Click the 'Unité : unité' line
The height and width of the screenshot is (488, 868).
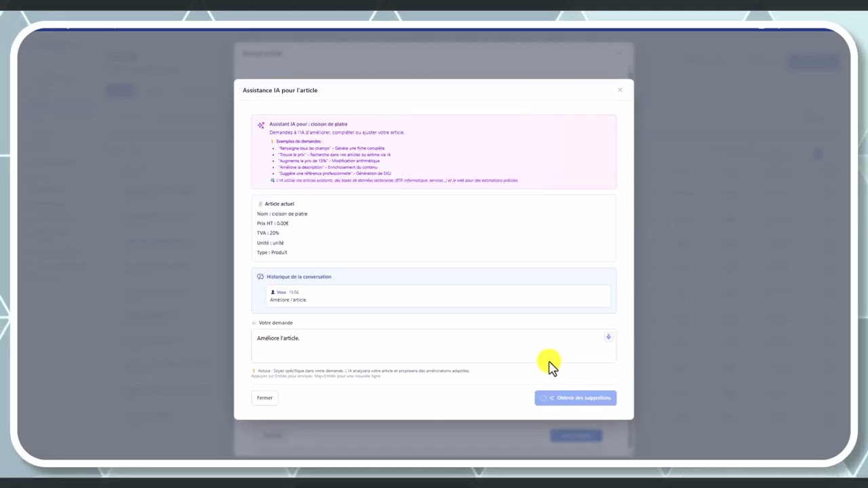pyautogui.click(x=271, y=243)
